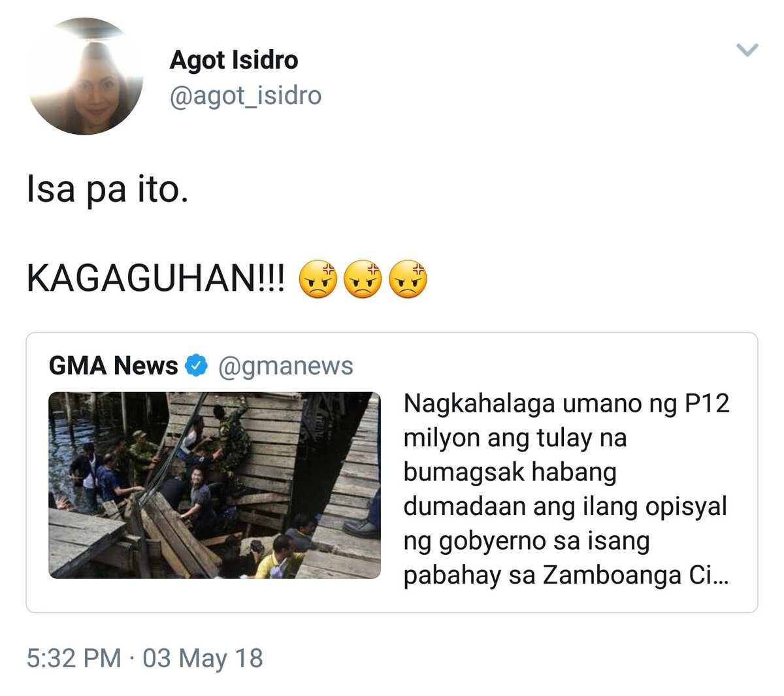Tap Agot Isidro's round profile photo

(x=85, y=76)
